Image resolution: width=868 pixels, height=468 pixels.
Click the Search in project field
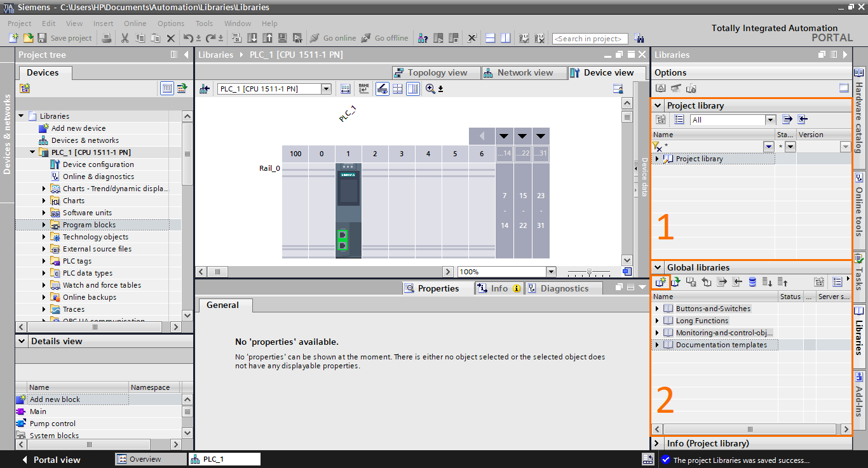[590, 38]
